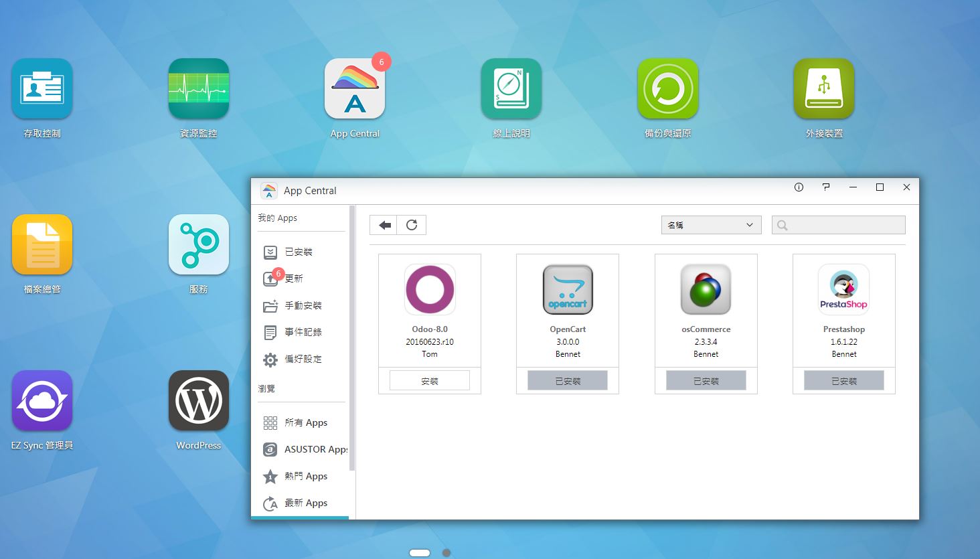Click the Odoo-8.0 app name text
The width and height of the screenshot is (980, 559).
[430, 329]
